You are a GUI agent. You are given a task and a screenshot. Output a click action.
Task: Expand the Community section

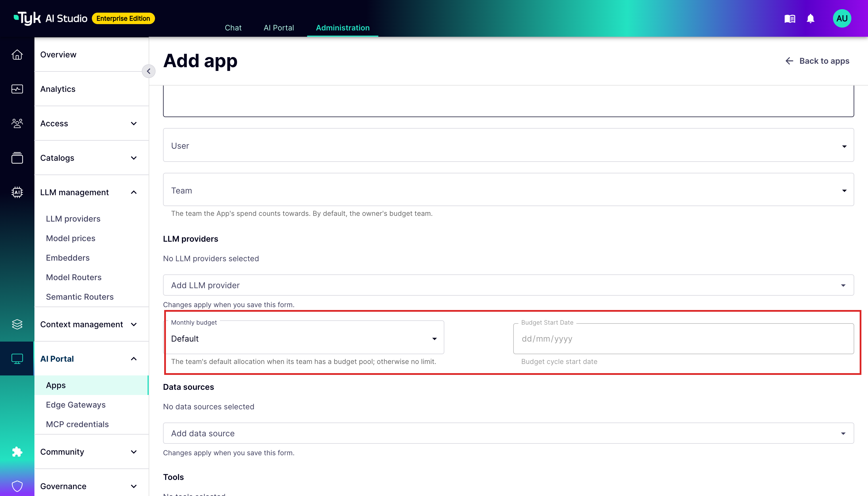[91, 452]
